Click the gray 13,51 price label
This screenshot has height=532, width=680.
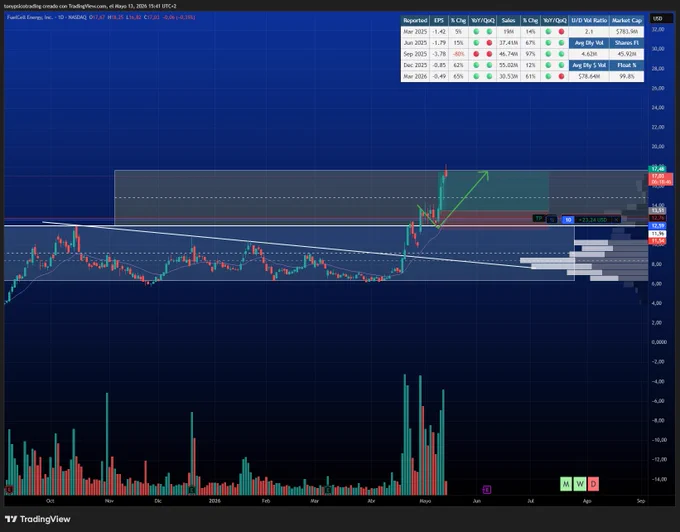click(657, 210)
